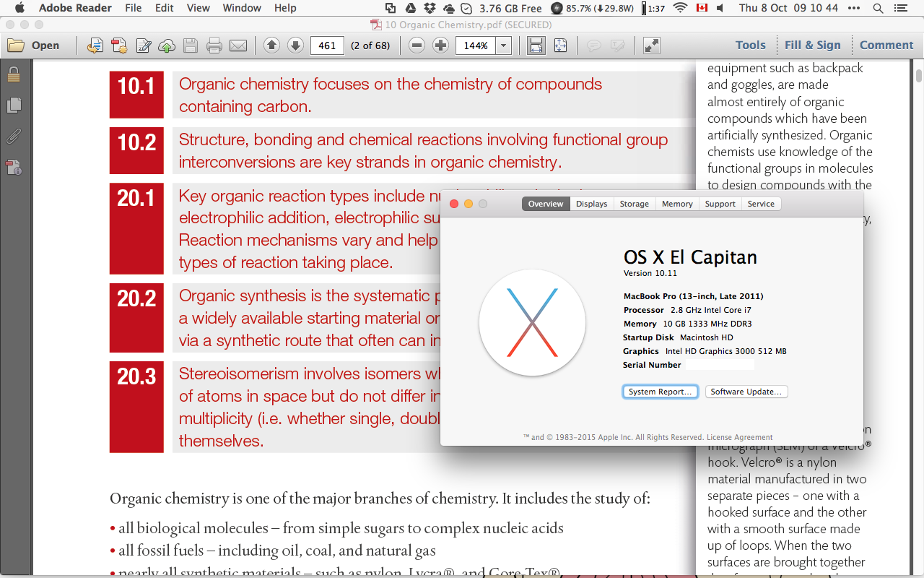Click the greyed highlight text icon
The width and height of the screenshot is (924, 578).
click(617, 46)
